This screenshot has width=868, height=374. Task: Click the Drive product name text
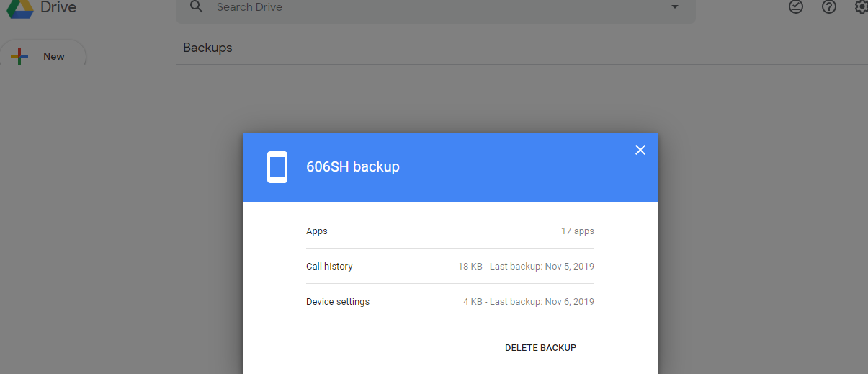pos(58,7)
